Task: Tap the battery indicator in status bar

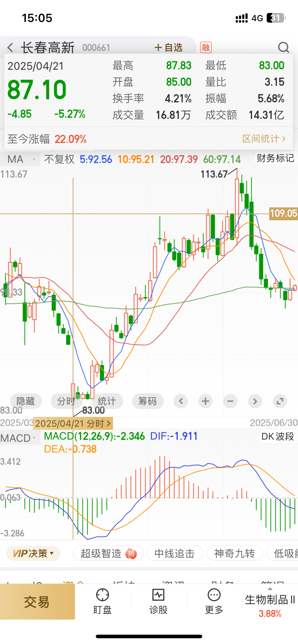Action: coord(276,18)
